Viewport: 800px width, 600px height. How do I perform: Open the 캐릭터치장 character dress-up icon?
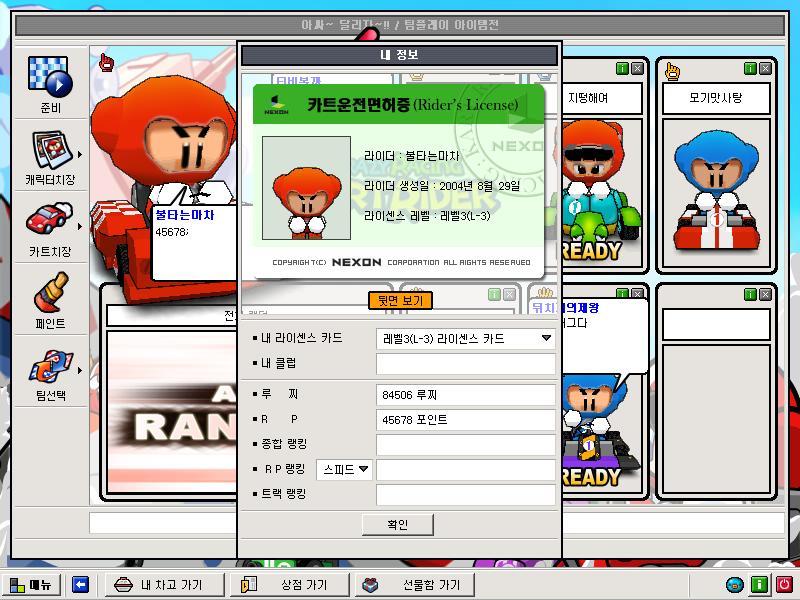(52, 151)
